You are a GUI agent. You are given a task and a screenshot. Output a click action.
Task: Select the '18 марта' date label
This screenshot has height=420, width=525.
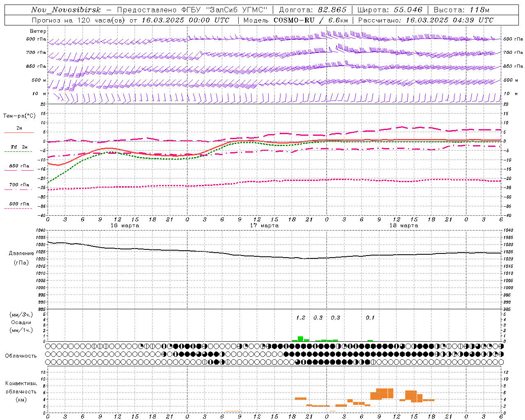pos(404,226)
